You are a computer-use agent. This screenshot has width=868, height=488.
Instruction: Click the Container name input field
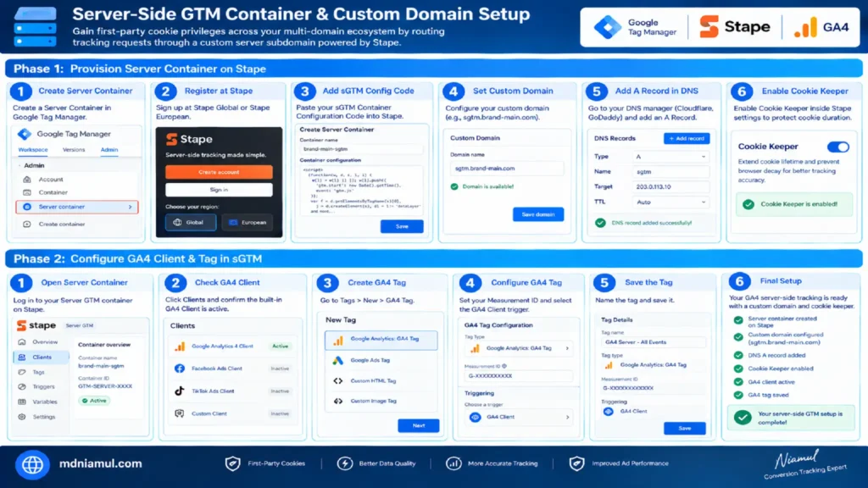361,149
